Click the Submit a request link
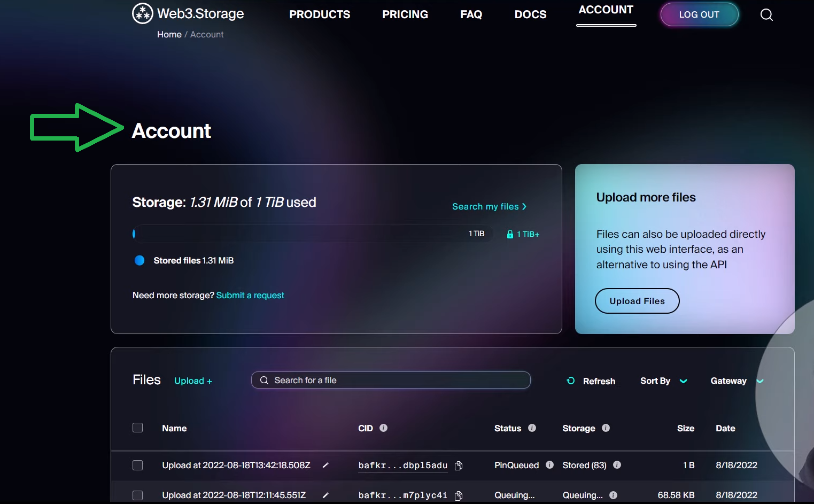 pyautogui.click(x=250, y=295)
